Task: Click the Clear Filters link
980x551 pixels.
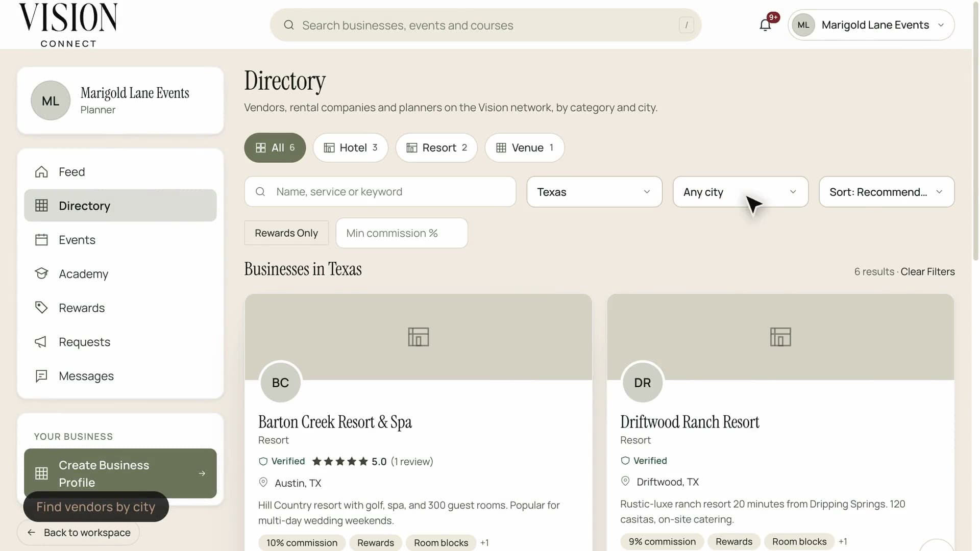Action: tap(927, 271)
